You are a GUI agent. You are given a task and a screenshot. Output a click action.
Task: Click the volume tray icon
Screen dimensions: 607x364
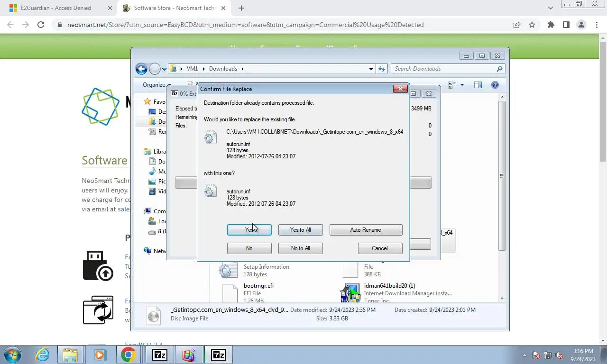point(559,355)
